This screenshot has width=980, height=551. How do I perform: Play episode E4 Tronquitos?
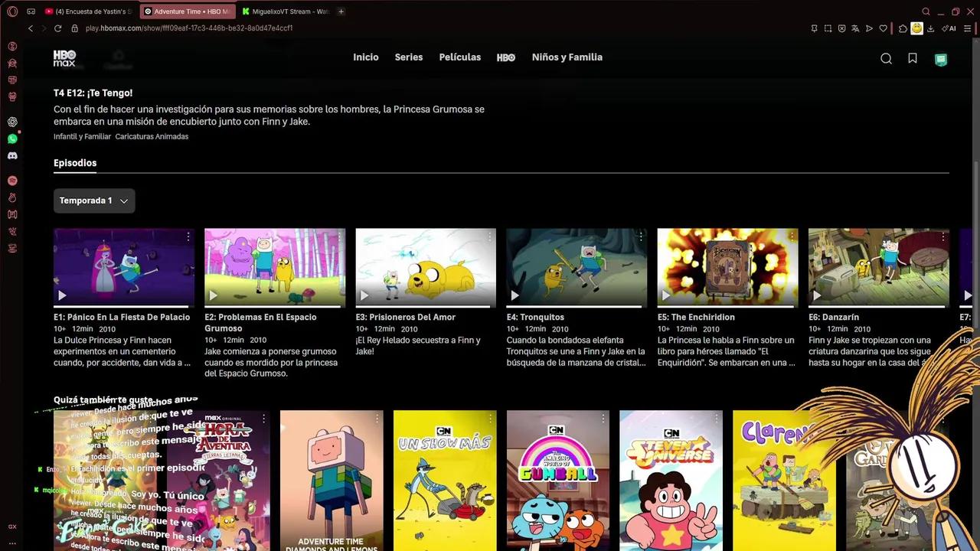(514, 295)
